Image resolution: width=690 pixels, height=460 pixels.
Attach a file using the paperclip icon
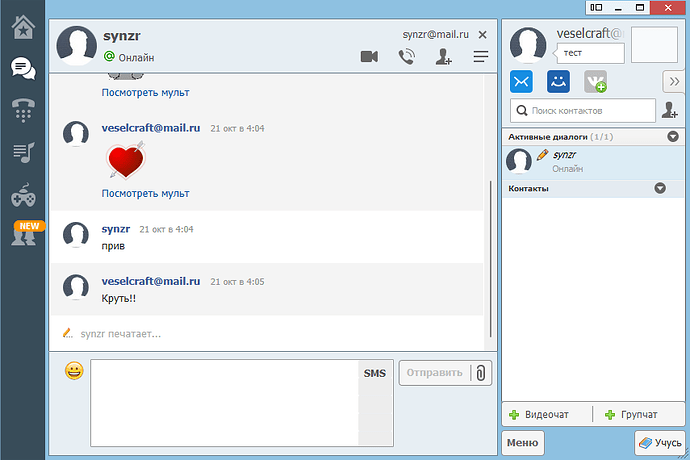pyautogui.click(x=480, y=373)
